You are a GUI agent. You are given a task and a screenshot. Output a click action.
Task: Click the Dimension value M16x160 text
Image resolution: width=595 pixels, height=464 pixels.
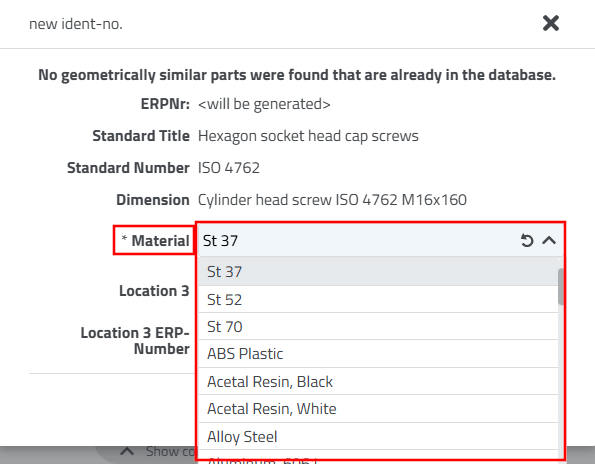point(332,200)
